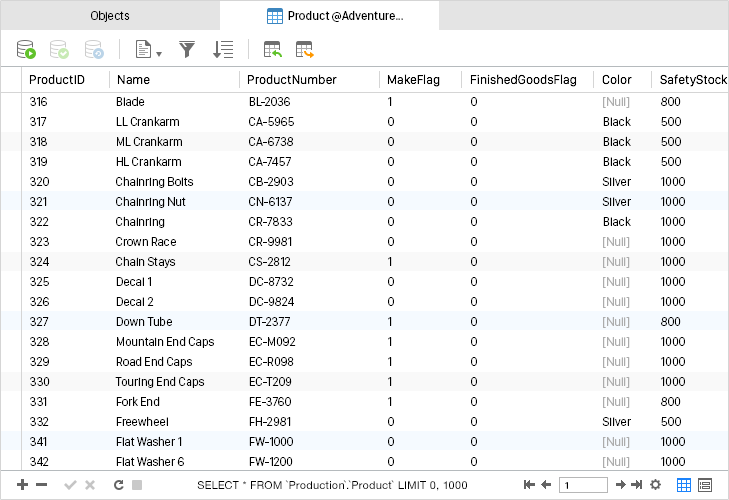Select the ML Crankarm cell
729x500 pixels.
point(149,142)
